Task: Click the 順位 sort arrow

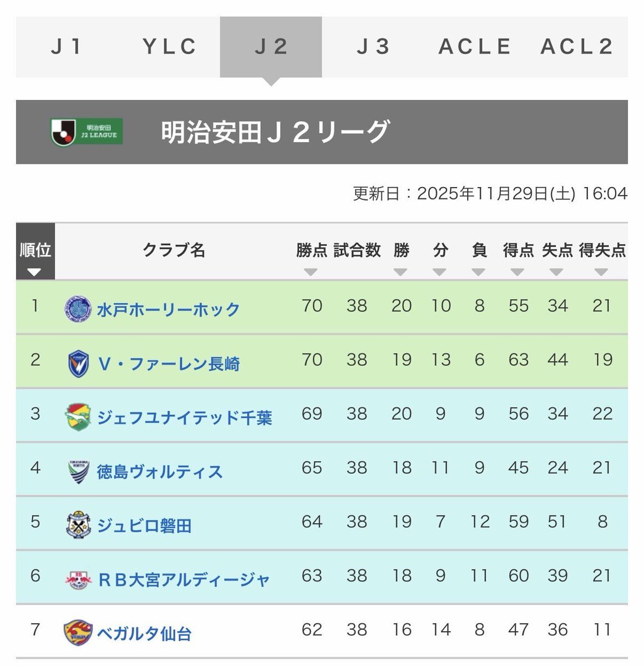Action: click(34, 273)
